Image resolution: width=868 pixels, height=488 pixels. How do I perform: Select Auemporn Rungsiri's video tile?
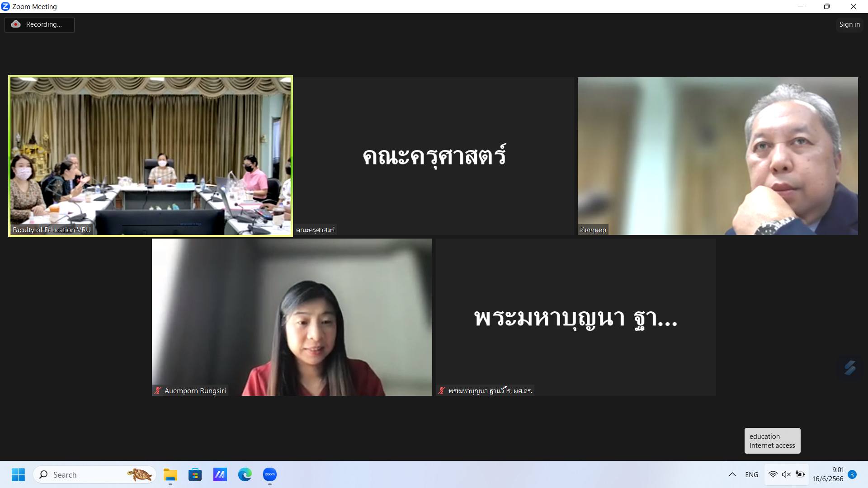coord(292,317)
